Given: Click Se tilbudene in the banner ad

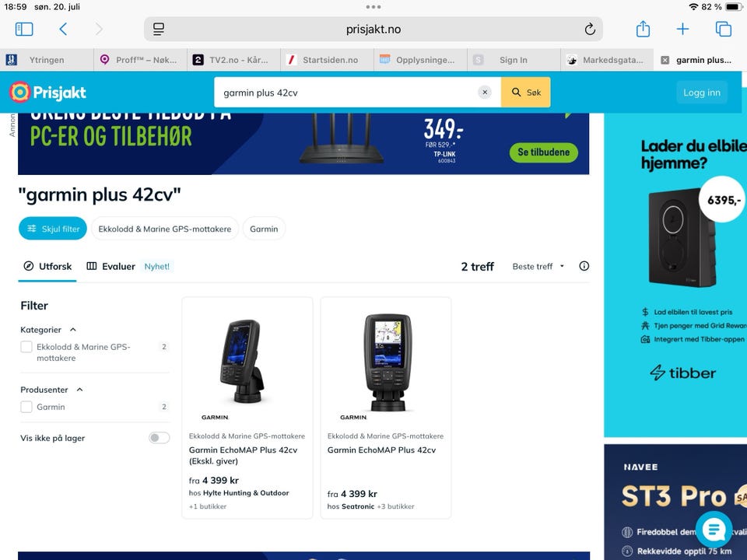Looking at the screenshot, I should point(544,152).
